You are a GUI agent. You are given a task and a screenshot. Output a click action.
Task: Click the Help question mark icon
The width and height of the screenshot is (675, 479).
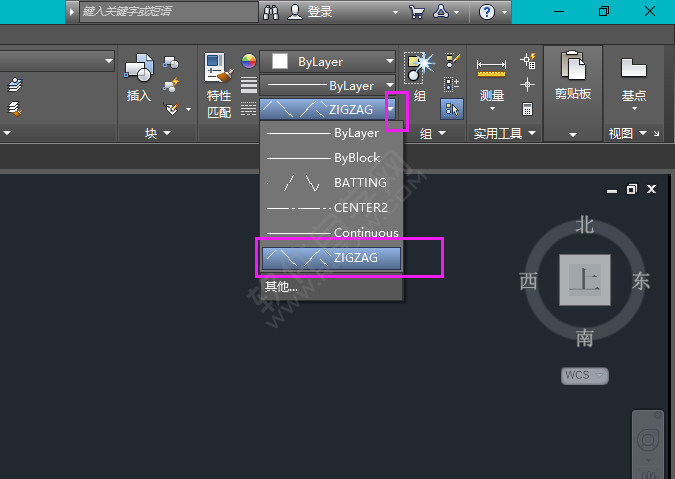tap(487, 12)
